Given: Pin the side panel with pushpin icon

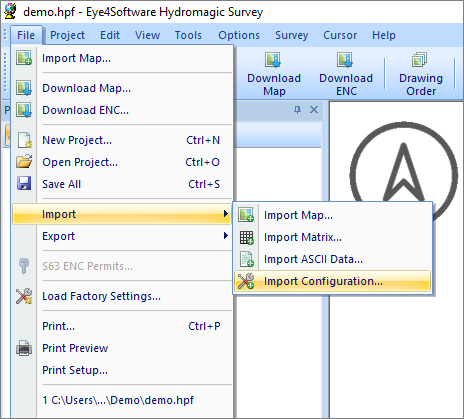Looking at the screenshot, I should coord(297,109).
